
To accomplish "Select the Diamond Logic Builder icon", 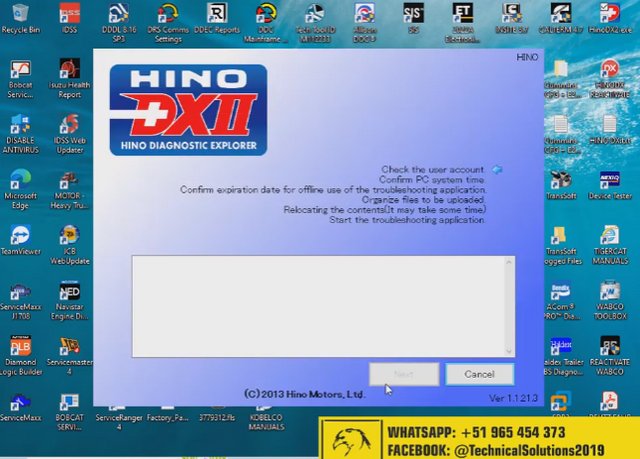I will coord(20,348).
